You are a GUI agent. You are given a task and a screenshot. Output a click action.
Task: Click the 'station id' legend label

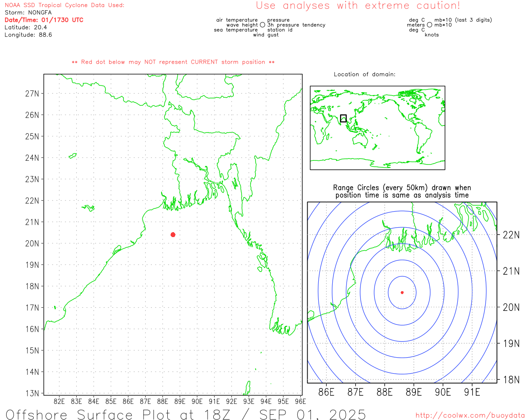tap(280, 30)
